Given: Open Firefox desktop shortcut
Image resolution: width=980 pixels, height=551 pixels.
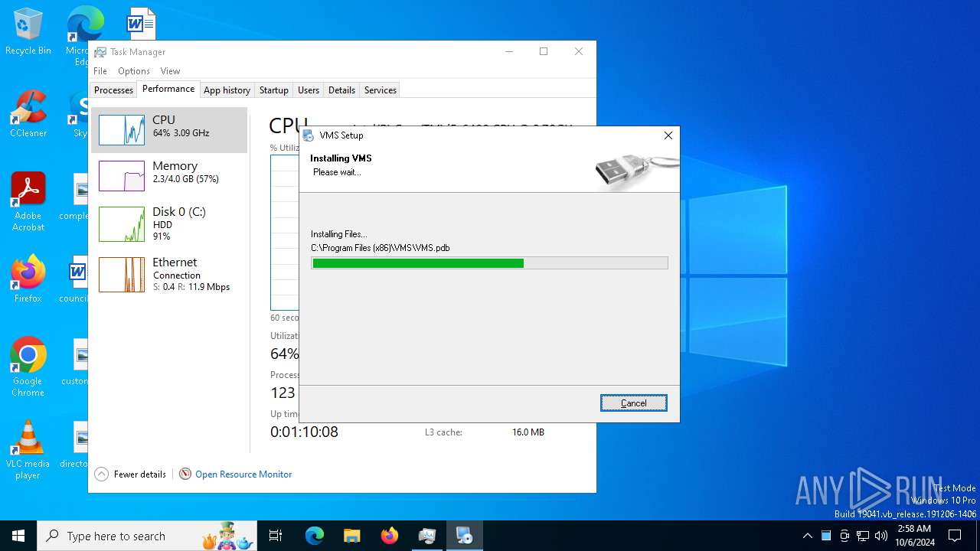Looking at the screenshot, I should pos(28,279).
